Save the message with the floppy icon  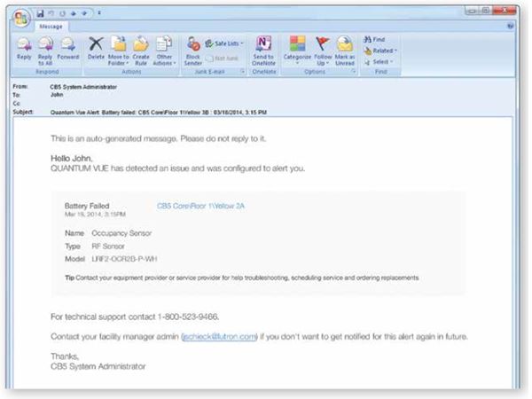(x=41, y=13)
